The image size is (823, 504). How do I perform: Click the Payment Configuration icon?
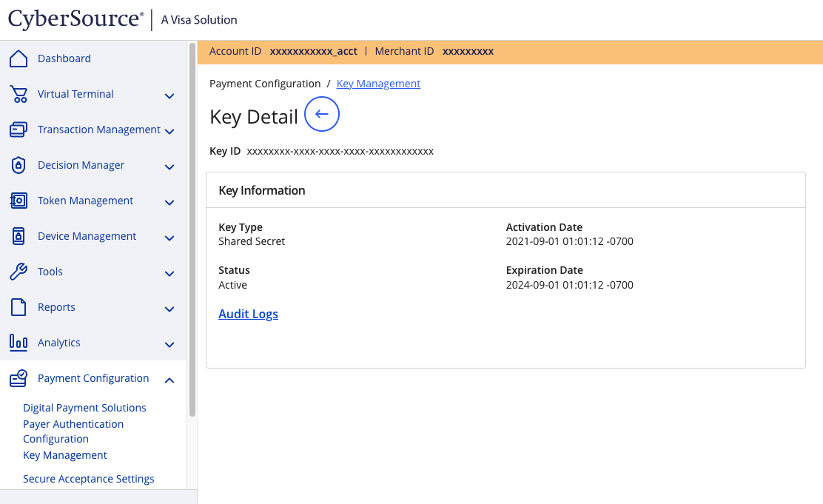coord(18,377)
